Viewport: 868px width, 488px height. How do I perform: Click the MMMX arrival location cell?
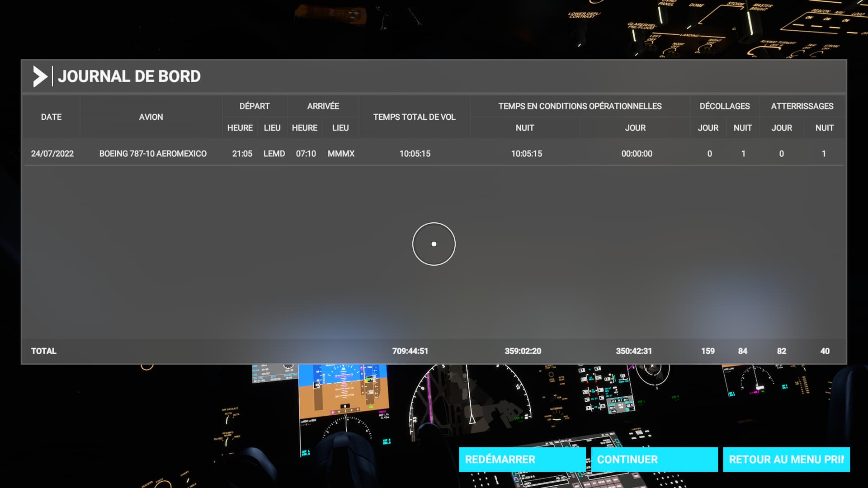341,154
